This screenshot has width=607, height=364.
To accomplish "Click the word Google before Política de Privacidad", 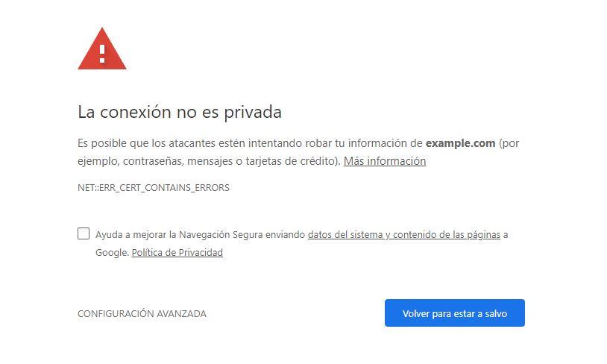I will point(112,252).
